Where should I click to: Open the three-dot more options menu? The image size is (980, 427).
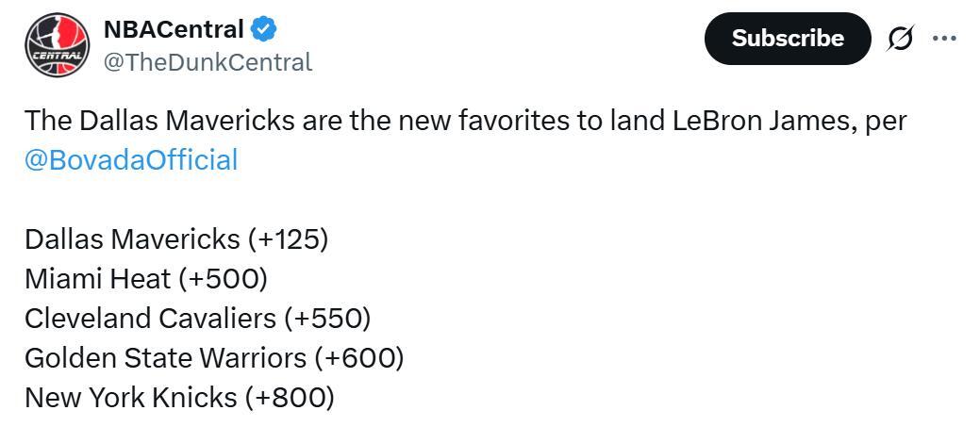(x=944, y=39)
